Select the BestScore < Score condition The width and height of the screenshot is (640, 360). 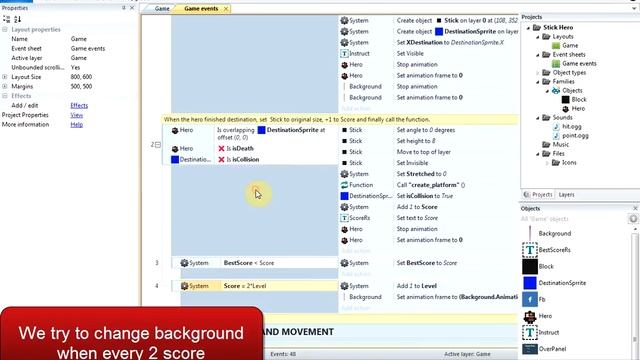[x=249, y=263]
